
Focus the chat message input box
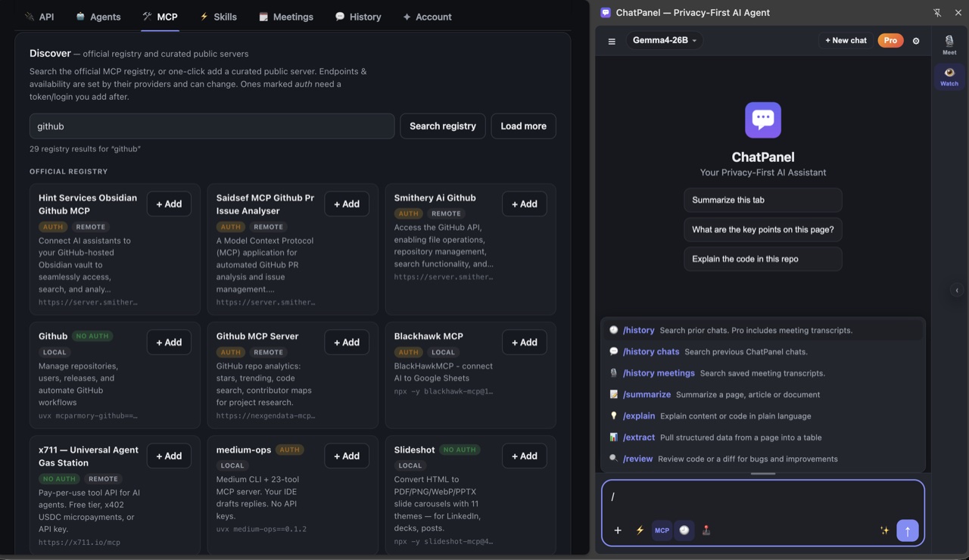point(763,497)
